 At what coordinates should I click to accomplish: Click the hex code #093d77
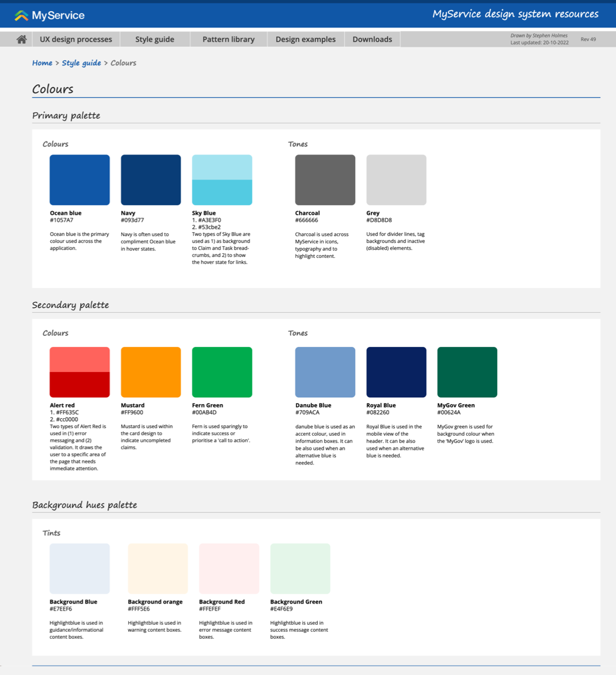coord(132,220)
